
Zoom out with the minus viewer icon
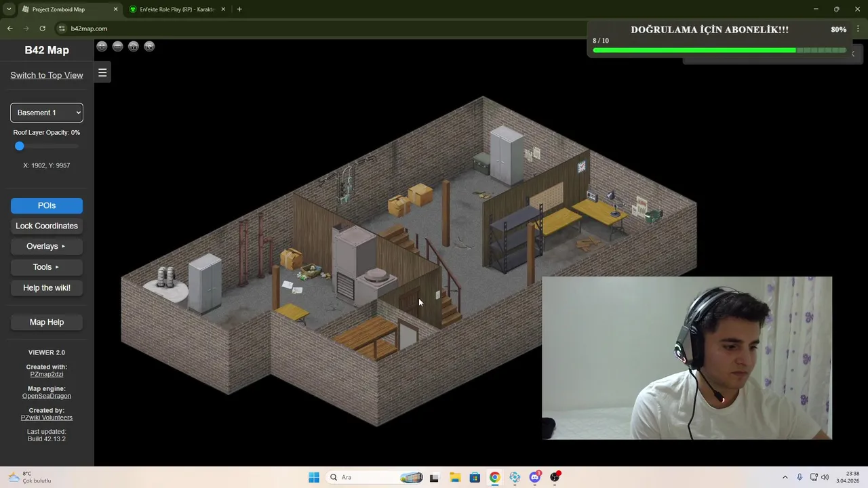pos(117,46)
